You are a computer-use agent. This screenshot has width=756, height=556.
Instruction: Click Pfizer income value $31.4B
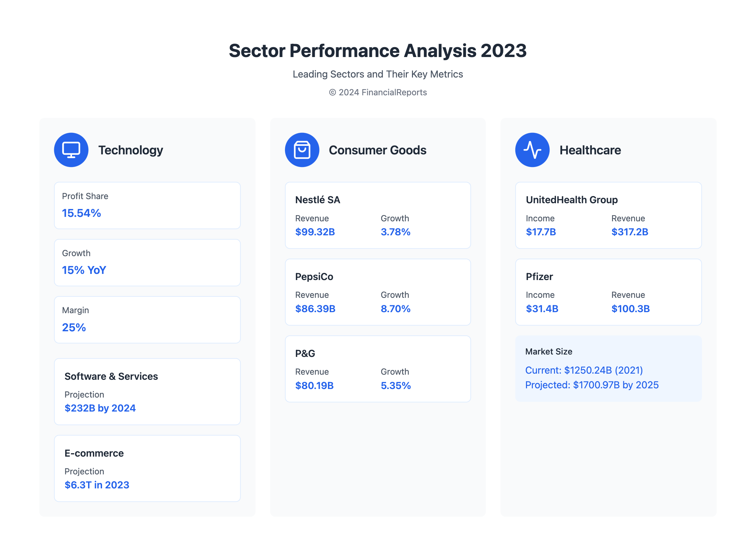(542, 309)
